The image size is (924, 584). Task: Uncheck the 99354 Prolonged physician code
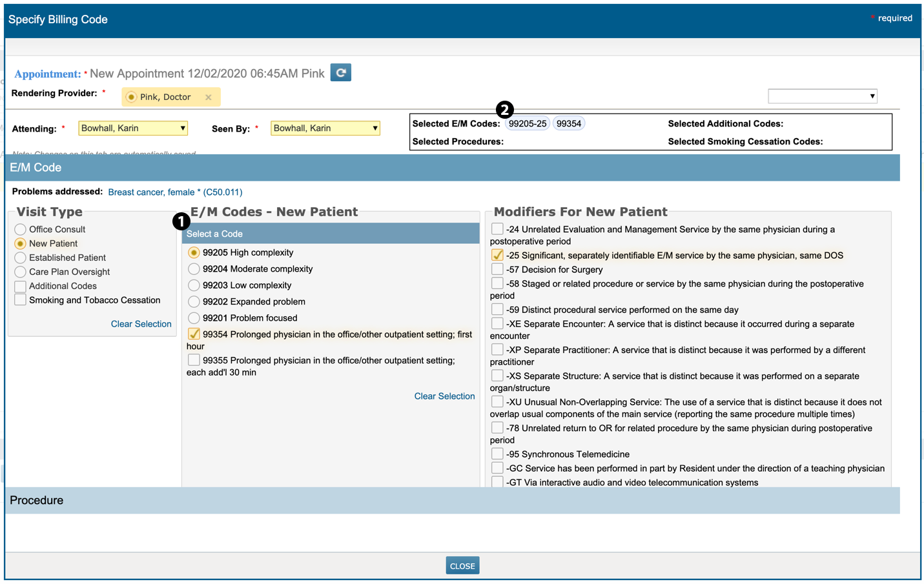194,334
